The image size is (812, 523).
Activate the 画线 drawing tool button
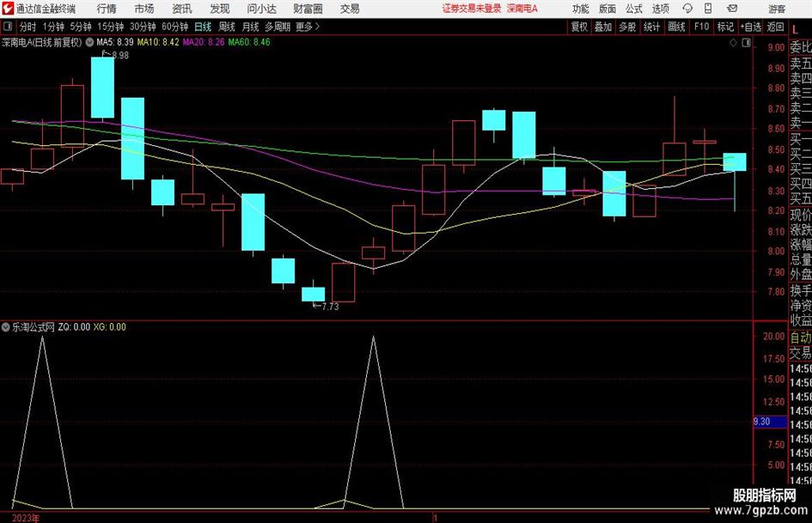(676, 27)
